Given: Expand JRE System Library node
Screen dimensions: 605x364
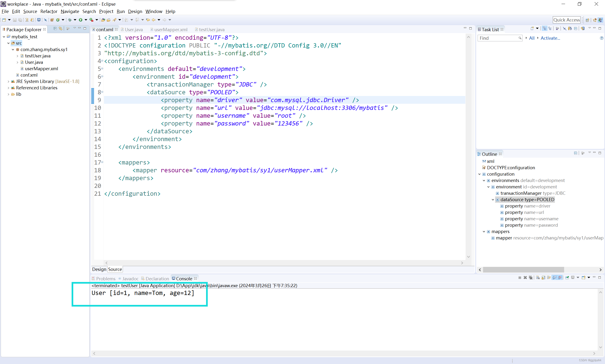Looking at the screenshot, I should (x=8, y=82).
